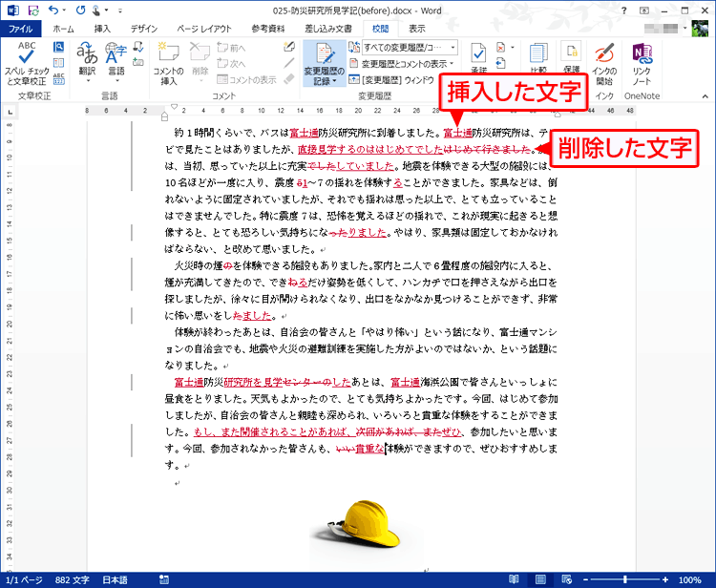
Task: Expand the reject change dropdown arrow
Action: pos(512,48)
